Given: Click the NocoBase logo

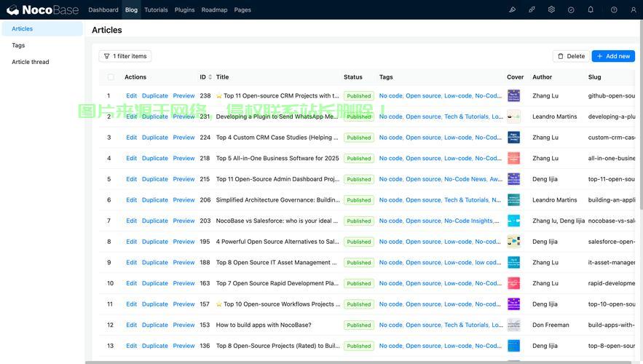Looking at the screenshot, I should click(x=43, y=10).
